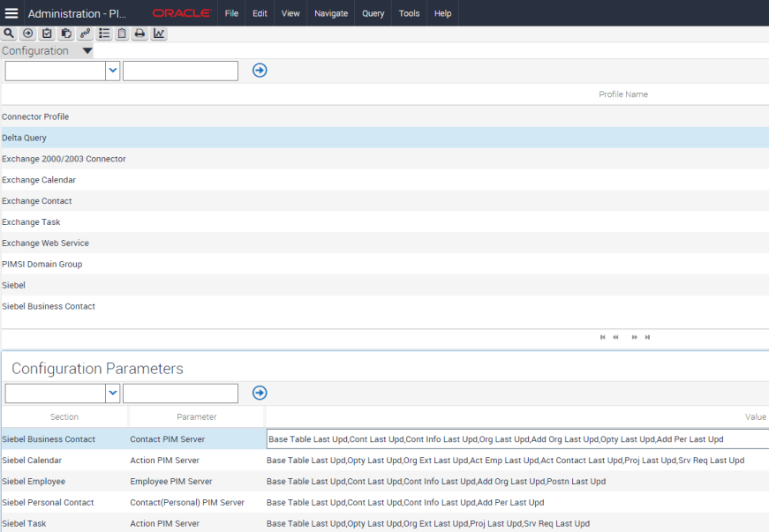769x532 pixels.
Task: Select the Exchange 2000/2003 Connector row
Action: coord(385,159)
